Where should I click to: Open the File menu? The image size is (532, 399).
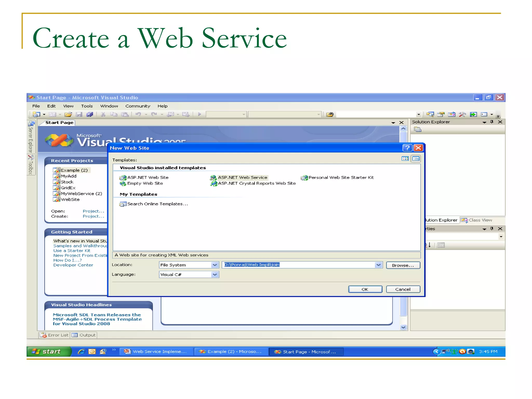pos(36,106)
